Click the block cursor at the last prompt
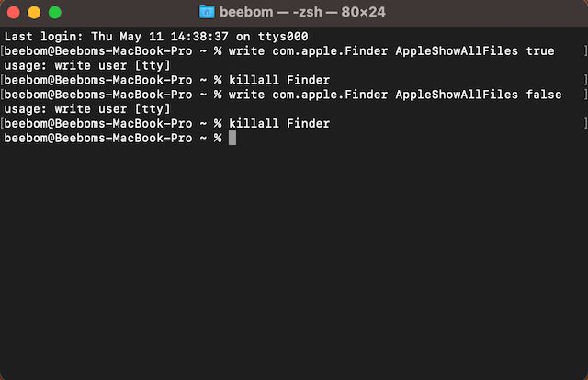This screenshot has height=380, width=588. coord(232,138)
